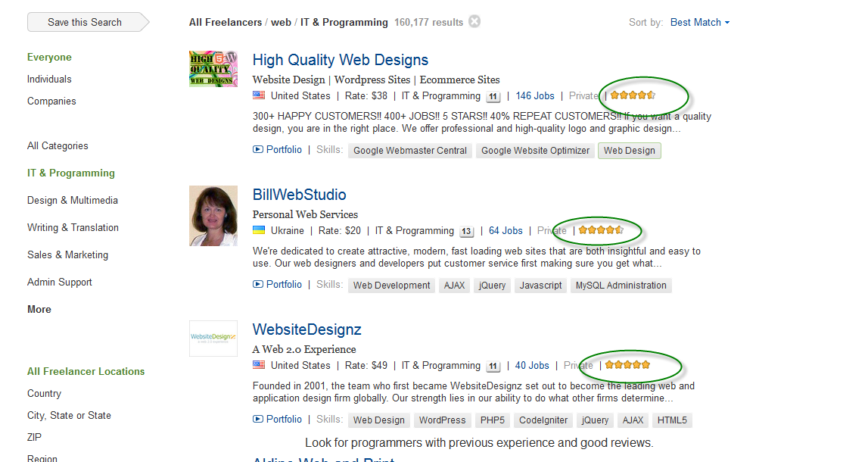Click the jQuery skill tag under BillWebStudio
Image resolution: width=868 pixels, height=462 pixels.
point(492,286)
